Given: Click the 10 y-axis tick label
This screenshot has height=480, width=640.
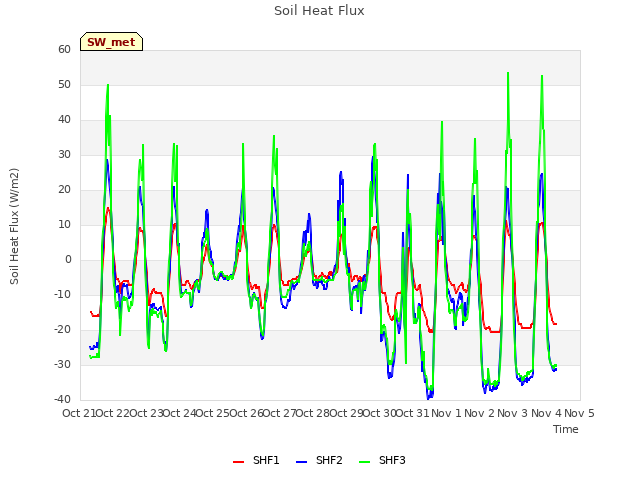Looking at the screenshot, I should click(64, 224).
